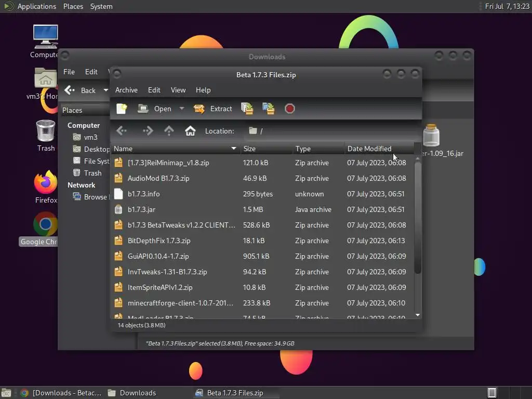This screenshot has width=532, height=399.
Task: Open Browse Network in sidebar
Action: click(91, 197)
